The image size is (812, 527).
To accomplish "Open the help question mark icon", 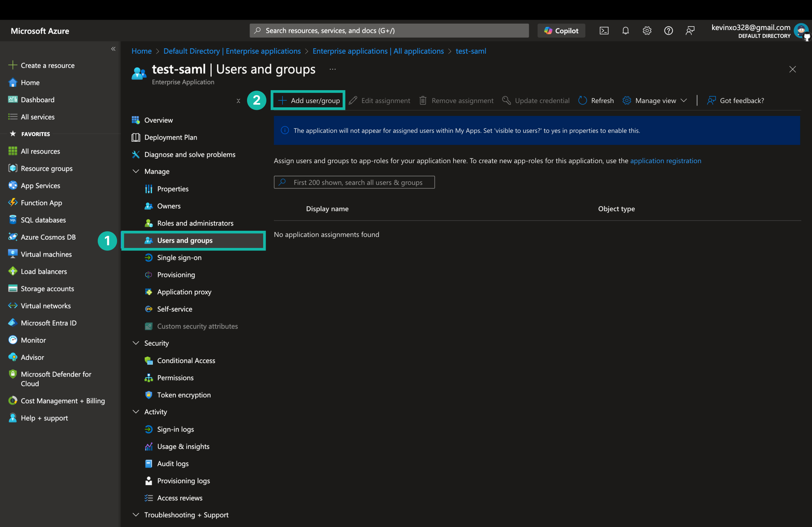I will (x=668, y=31).
